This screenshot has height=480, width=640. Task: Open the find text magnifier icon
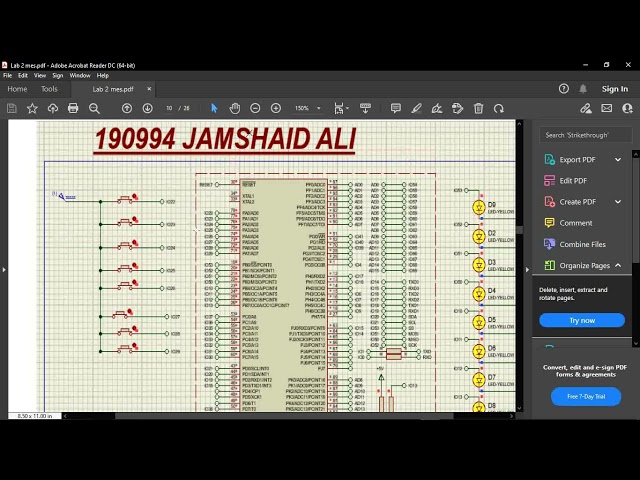(x=94, y=108)
